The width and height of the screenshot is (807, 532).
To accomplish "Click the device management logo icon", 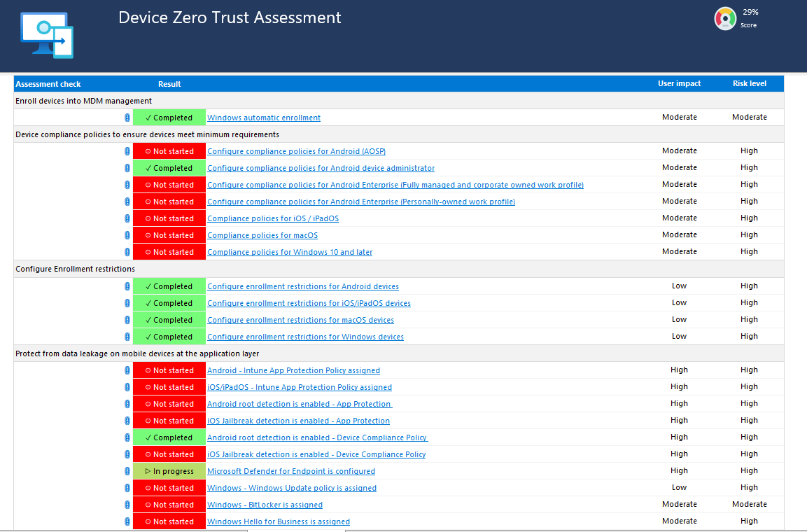I will (x=47, y=35).
